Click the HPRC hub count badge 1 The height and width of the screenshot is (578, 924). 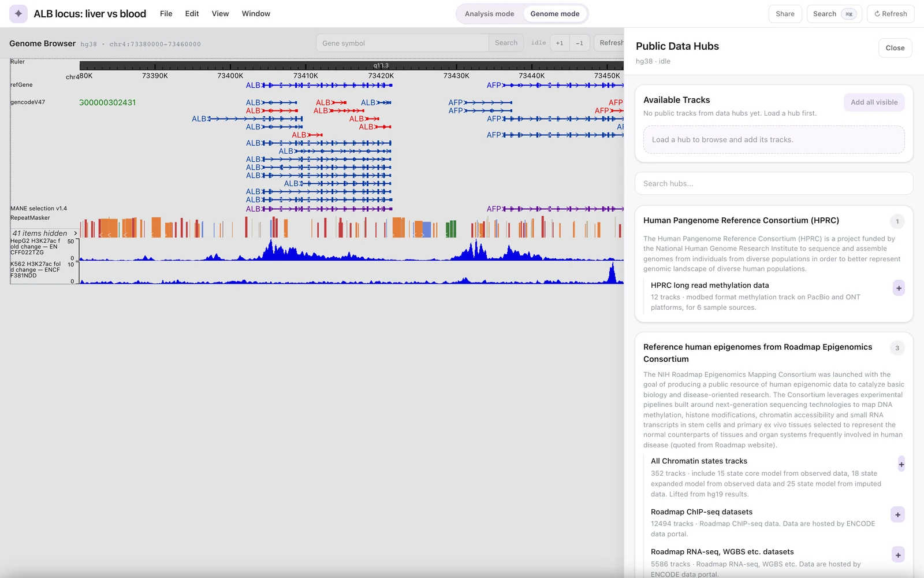tap(897, 221)
